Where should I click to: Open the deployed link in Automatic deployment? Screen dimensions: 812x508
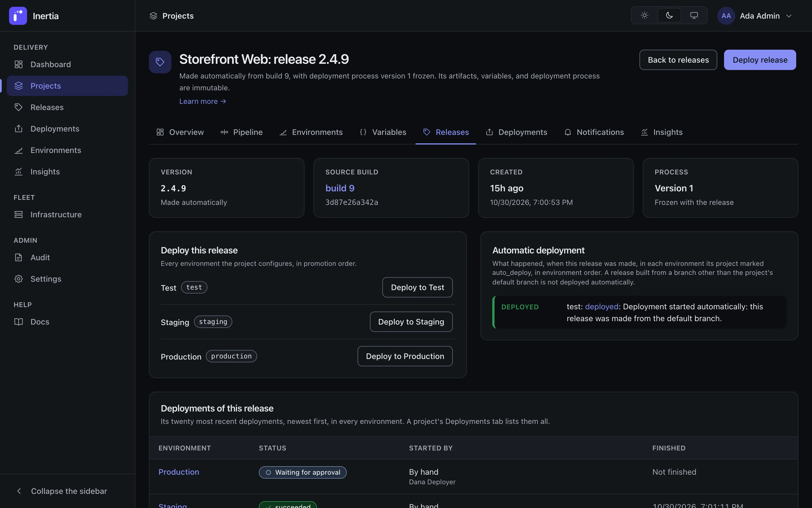click(x=602, y=307)
